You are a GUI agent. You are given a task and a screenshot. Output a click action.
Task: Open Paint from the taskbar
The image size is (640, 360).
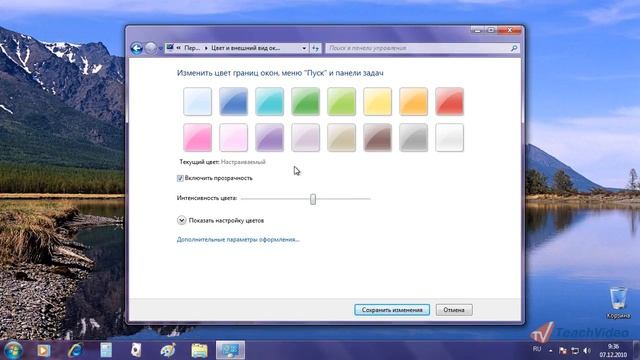coord(168,350)
